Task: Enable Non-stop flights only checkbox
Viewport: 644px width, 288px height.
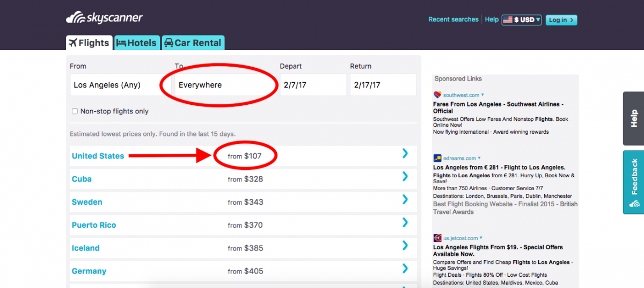Action: (x=75, y=111)
